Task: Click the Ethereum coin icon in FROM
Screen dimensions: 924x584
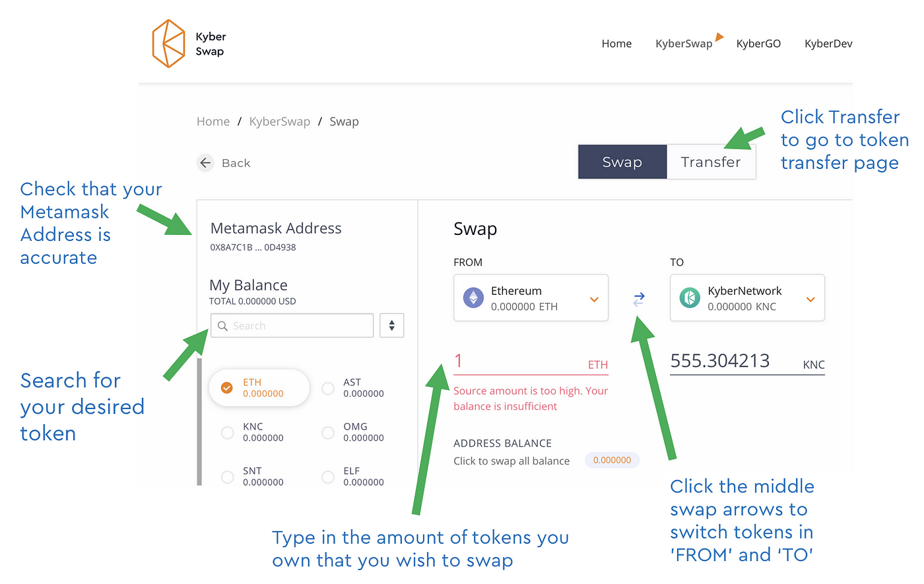Action: 473,298
